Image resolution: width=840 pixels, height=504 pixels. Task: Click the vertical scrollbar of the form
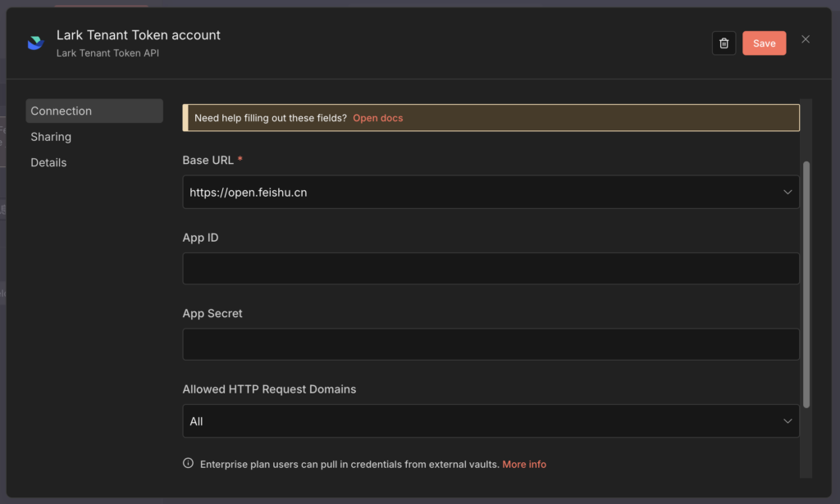[x=806, y=283]
